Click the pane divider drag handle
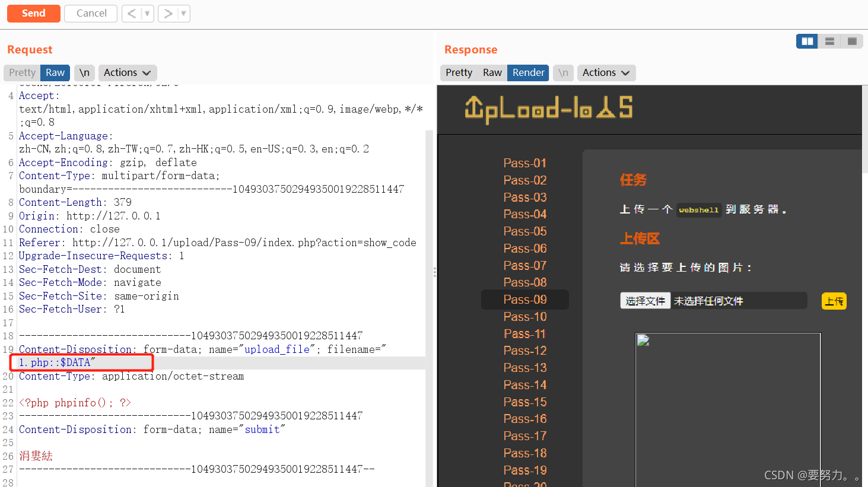The image size is (868, 487). point(435,272)
